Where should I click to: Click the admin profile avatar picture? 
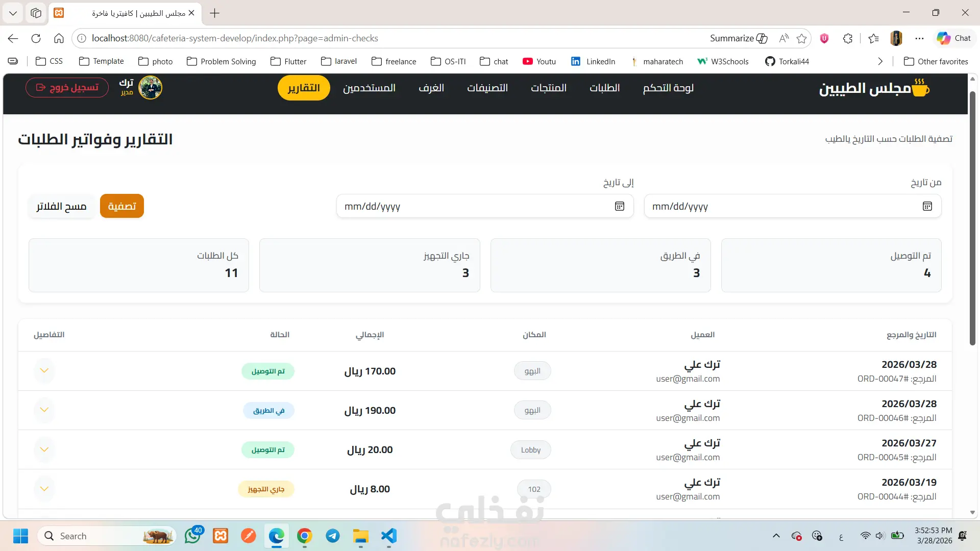tap(151, 88)
